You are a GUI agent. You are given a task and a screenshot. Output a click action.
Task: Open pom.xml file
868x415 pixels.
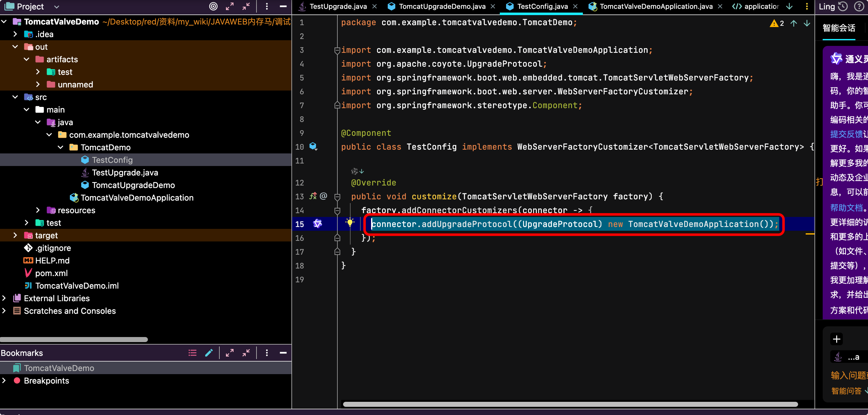click(51, 273)
